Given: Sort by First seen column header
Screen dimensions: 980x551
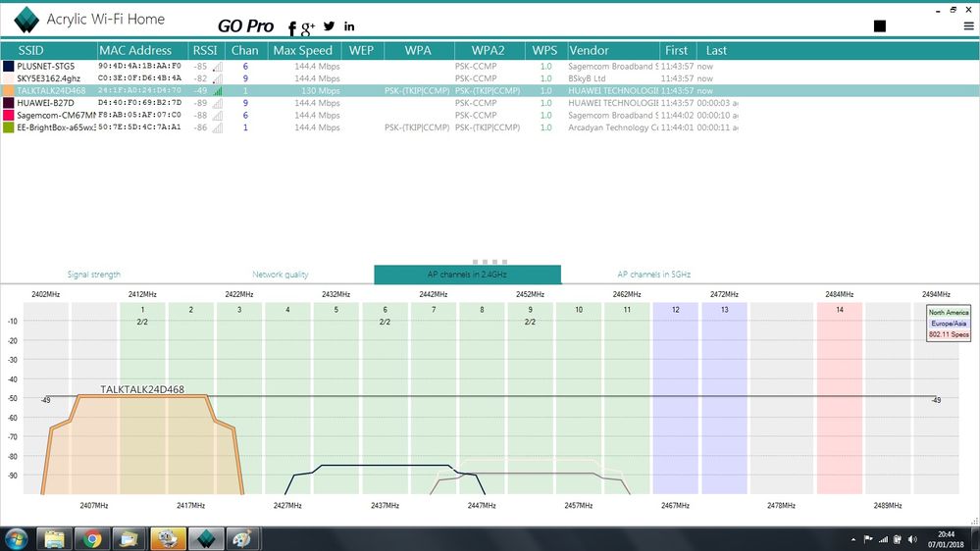Looking at the screenshot, I should point(678,51).
